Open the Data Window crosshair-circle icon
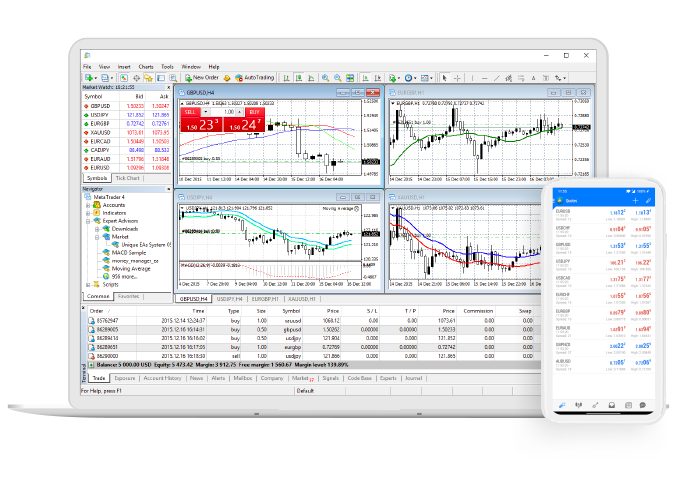 [x=136, y=78]
